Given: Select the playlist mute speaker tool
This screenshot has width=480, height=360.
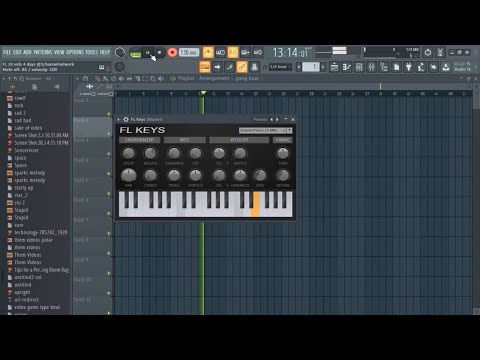Looking at the screenshot, I should [121, 79].
